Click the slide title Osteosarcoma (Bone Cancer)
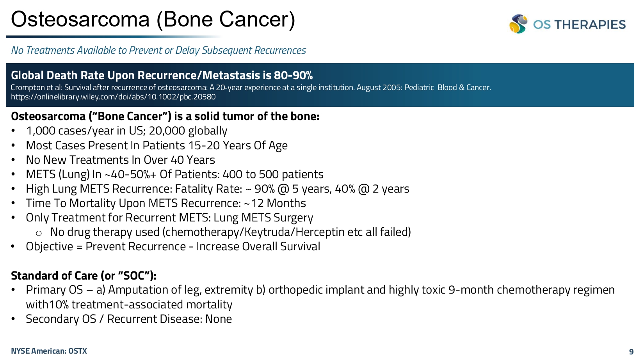644x363 pixels. [153, 19]
